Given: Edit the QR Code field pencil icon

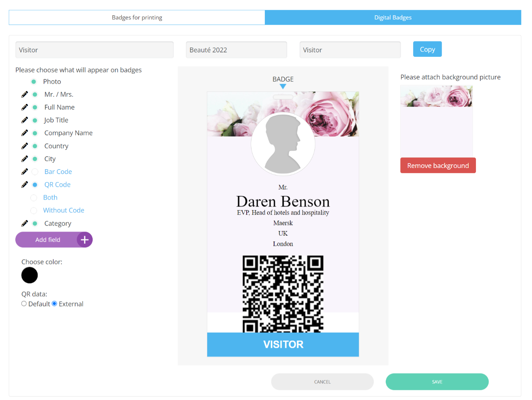Looking at the screenshot, I should [x=25, y=184].
